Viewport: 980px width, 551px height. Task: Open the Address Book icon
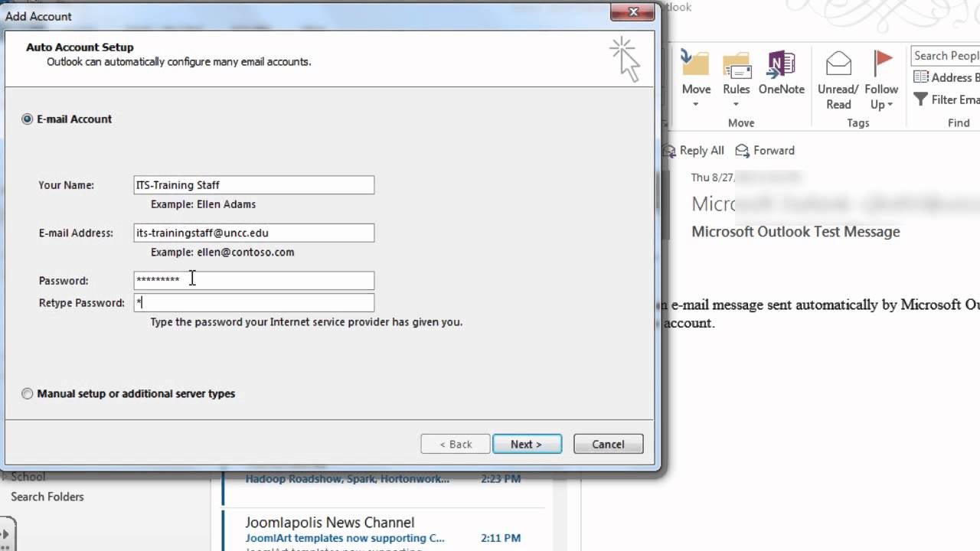point(921,77)
